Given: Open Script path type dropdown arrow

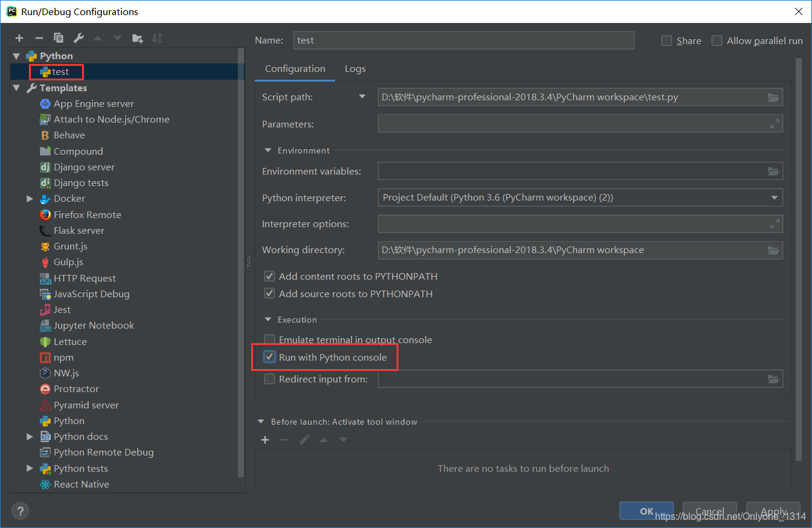Looking at the screenshot, I should click(x=362, y=97).
